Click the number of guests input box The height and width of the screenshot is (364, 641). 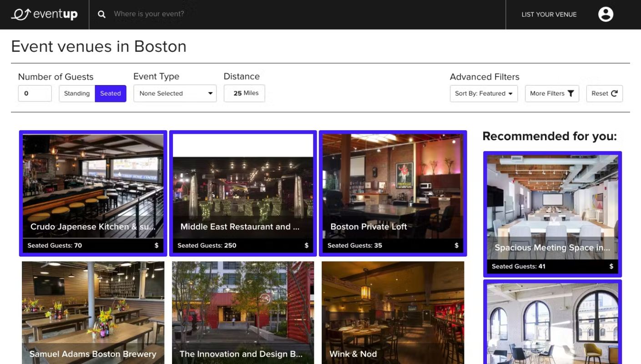coord(35,93)
